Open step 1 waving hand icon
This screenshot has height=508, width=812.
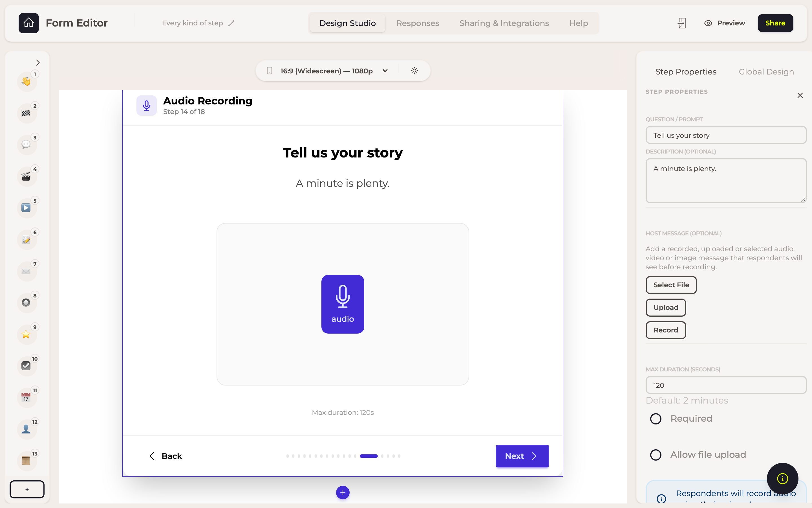tap(26, 81)
